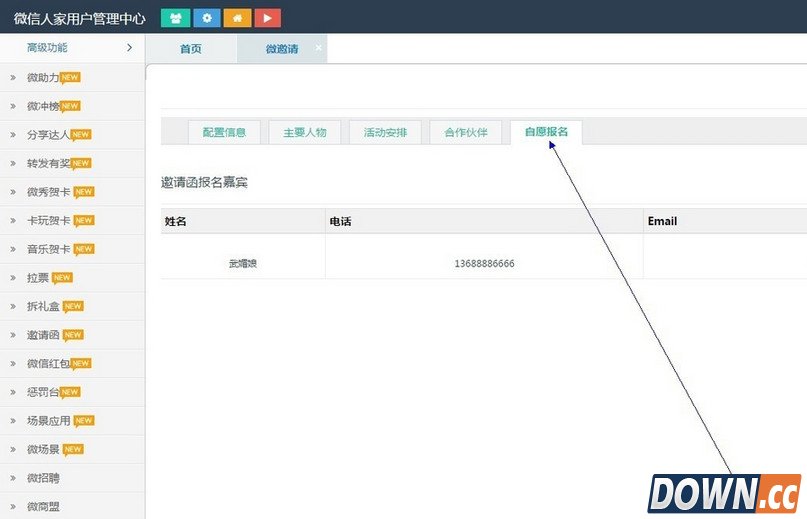This screenshot has width=807, height=519.
Task: Switch to the 首页 tab
Action: [x=191, y=49]
